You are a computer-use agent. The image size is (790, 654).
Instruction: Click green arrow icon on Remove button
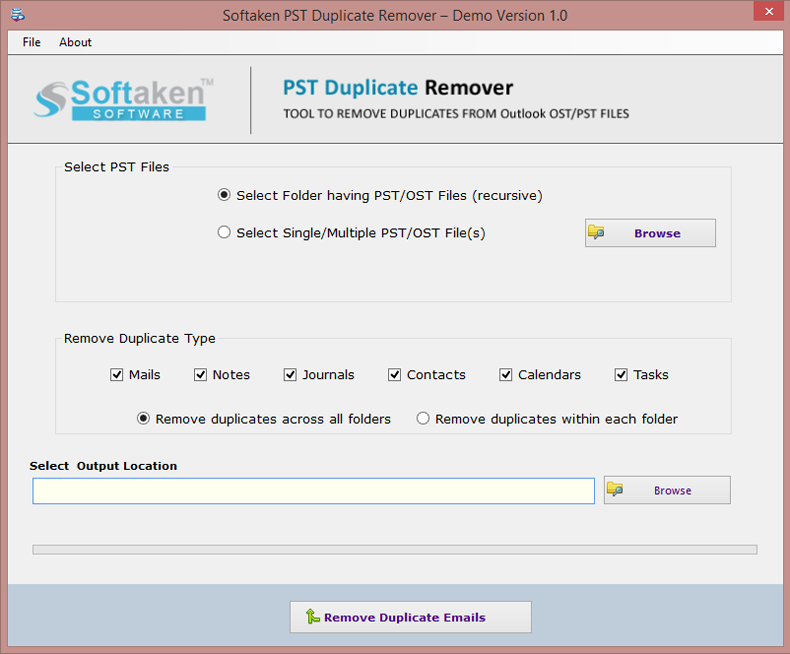pos(312,617)
